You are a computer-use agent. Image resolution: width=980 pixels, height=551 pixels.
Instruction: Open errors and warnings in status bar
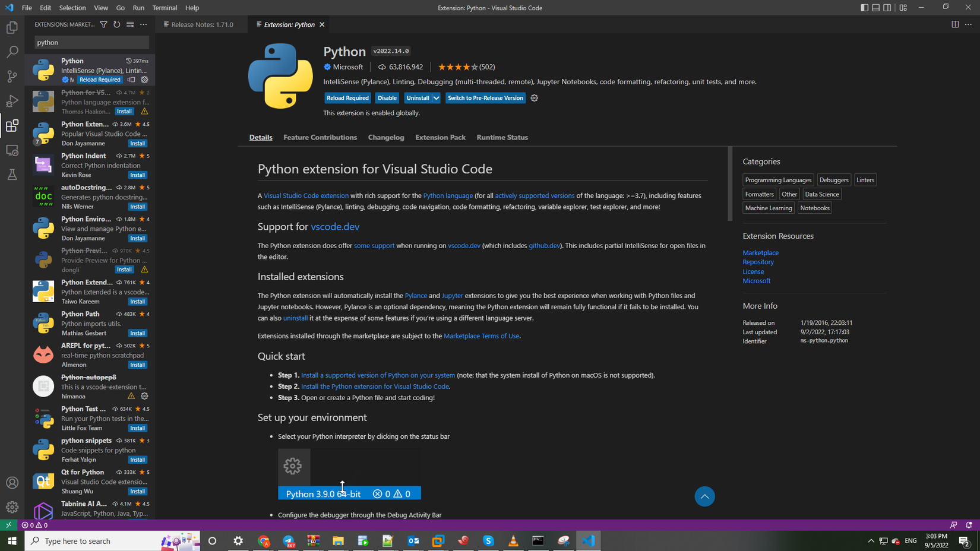click(x=34, y=525)
